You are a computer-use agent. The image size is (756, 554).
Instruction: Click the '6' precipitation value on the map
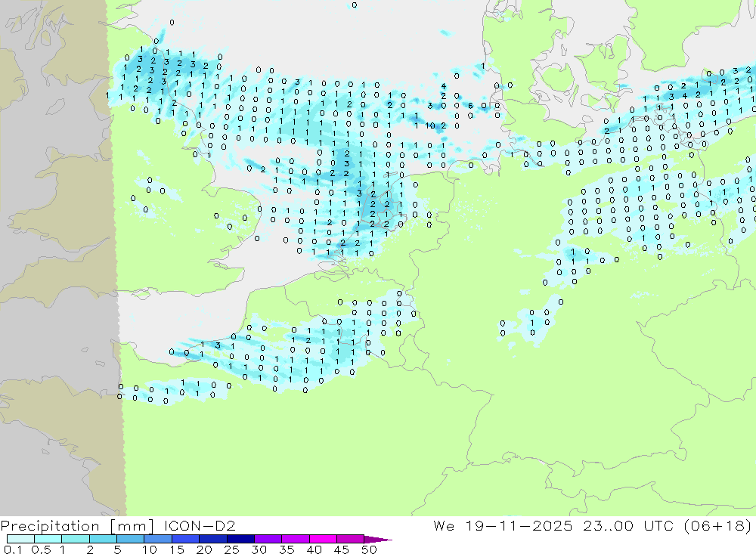tap(470, 106)
